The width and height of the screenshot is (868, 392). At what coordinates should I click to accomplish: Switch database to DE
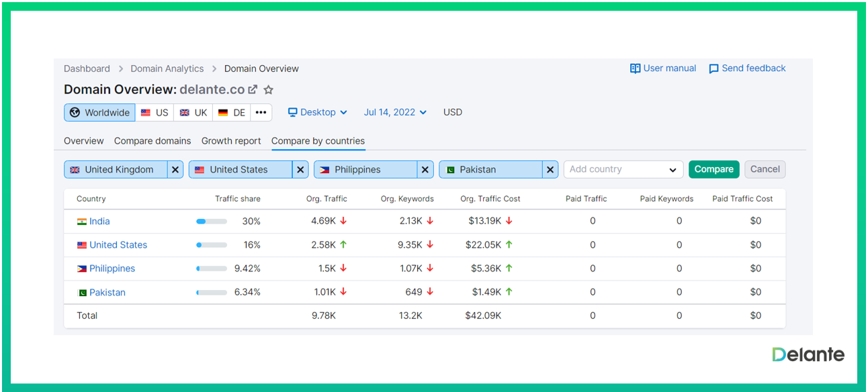(x=232, y=113)
